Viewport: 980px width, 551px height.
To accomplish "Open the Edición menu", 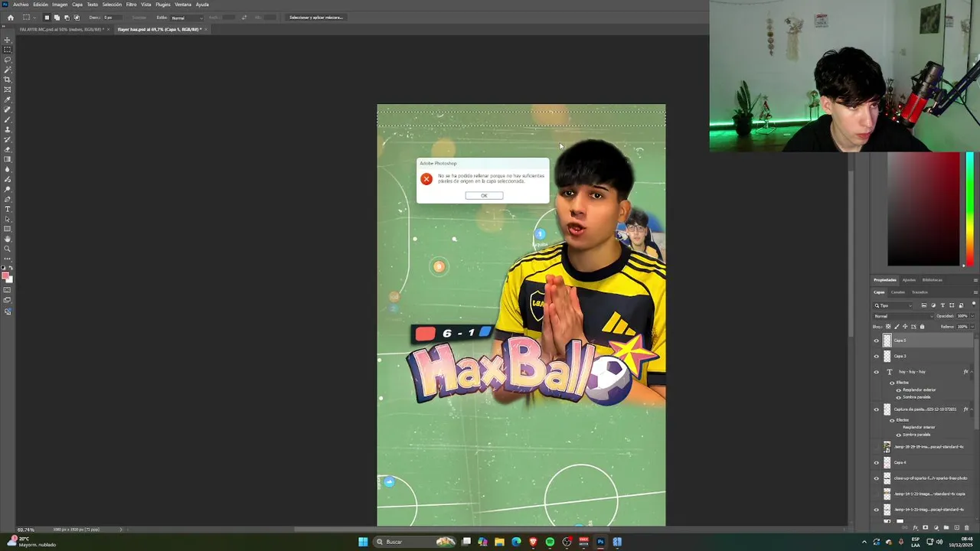I will pos(41,5).
